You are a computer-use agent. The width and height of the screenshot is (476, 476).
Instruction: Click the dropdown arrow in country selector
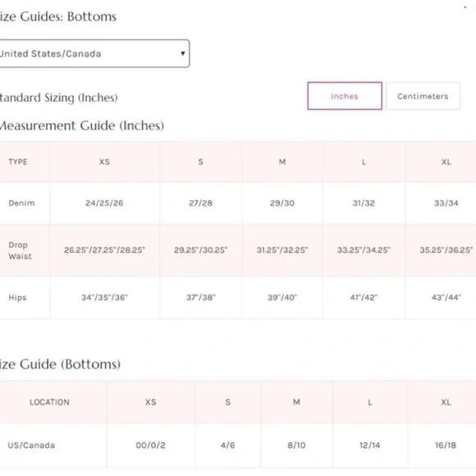click(183, 53)
